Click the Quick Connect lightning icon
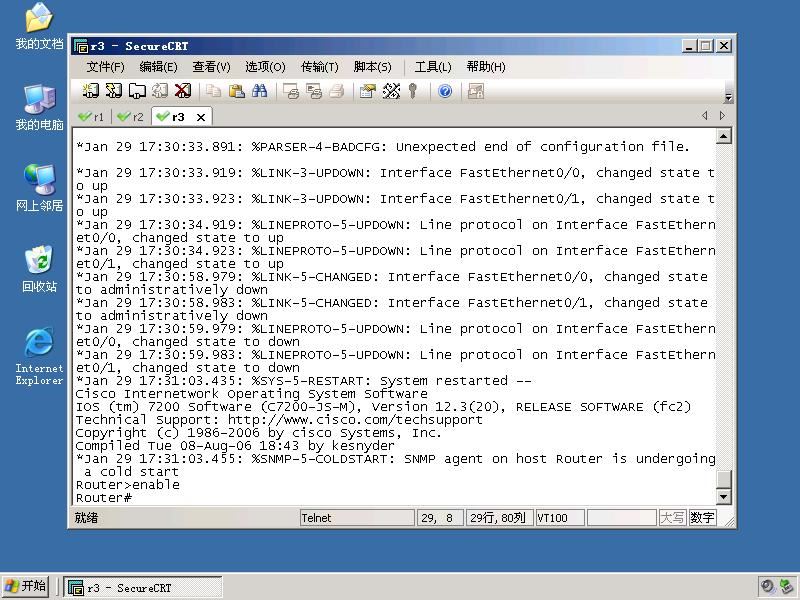Screen dimensions: 800x600 [113, 91]
